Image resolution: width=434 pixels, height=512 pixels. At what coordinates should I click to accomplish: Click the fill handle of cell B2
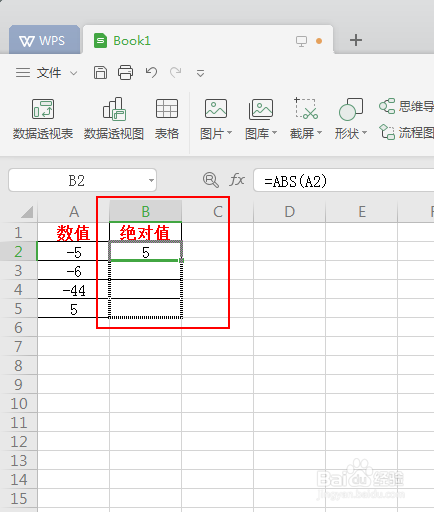(x=182, y=260)
